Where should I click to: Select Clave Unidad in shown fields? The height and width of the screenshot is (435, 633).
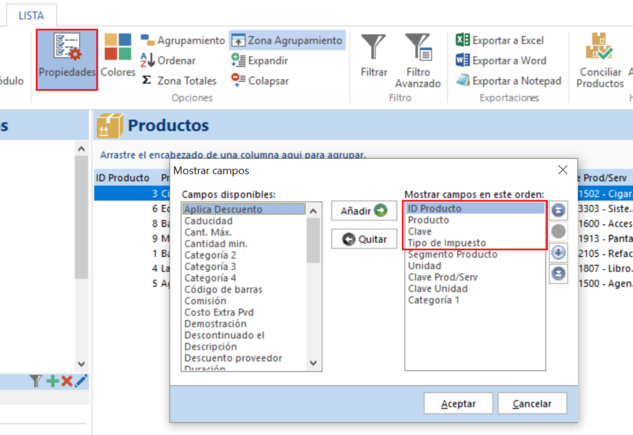[x=475, y=289]
